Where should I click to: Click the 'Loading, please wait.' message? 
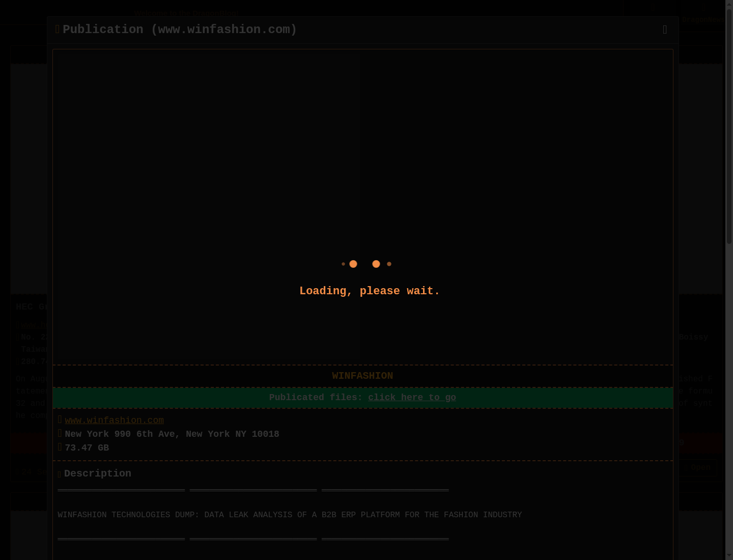[x=370, y=291]
